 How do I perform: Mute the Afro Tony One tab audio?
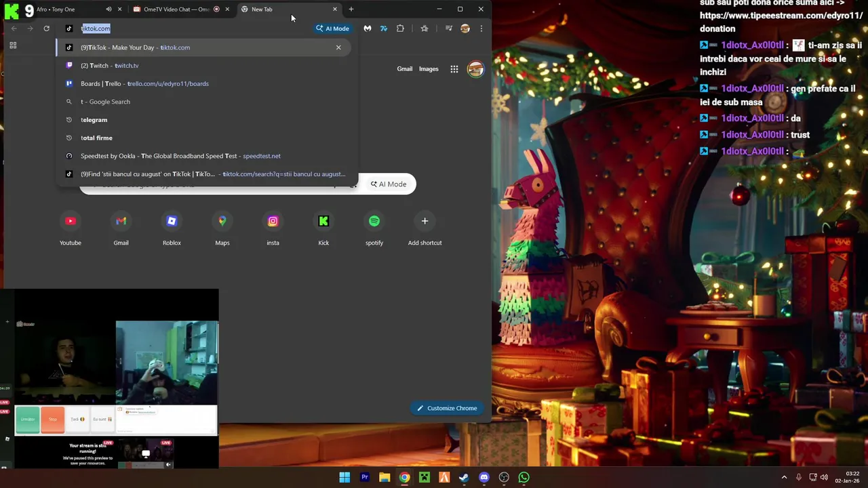click(x=108, y=9)
